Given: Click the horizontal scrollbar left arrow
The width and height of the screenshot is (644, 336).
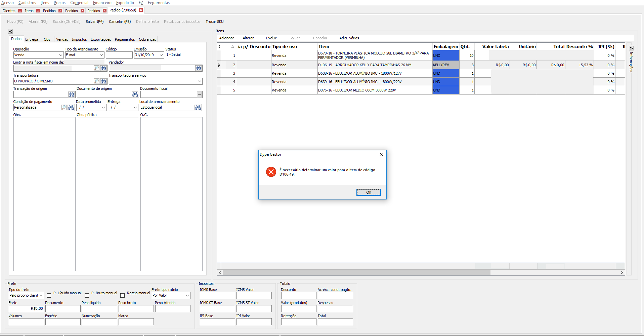Looking at the screenshot, I should click(x=220, y=273).
